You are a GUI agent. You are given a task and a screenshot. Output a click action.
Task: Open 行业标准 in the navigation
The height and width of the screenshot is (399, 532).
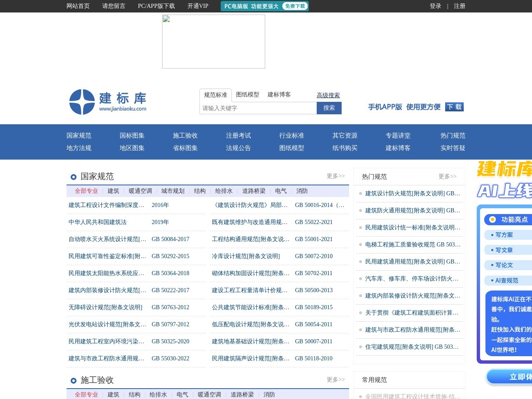click(292, 135)
